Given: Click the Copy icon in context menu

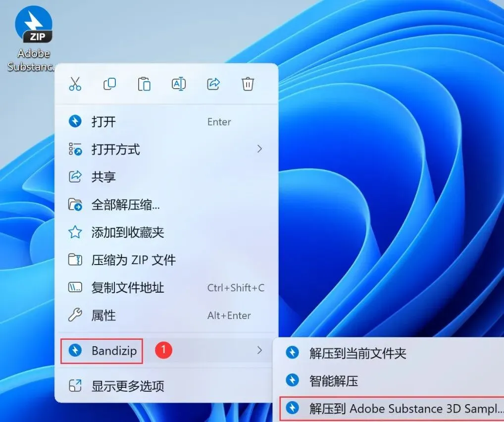Looking at the screenshot, I should [x=109, y=84].
